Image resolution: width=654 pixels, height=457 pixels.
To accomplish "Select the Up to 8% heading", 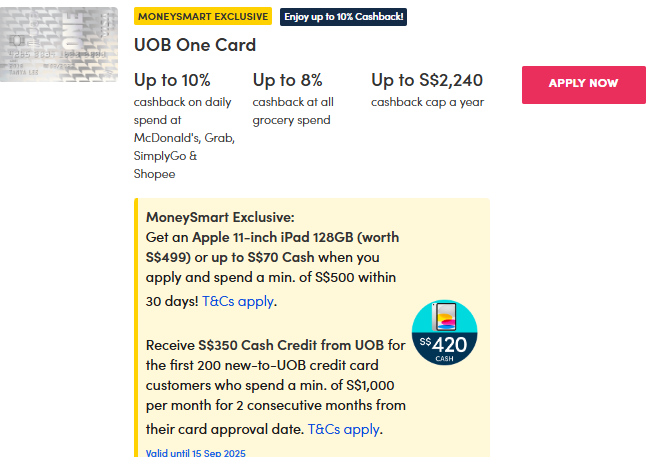I will tap(288, 80).
